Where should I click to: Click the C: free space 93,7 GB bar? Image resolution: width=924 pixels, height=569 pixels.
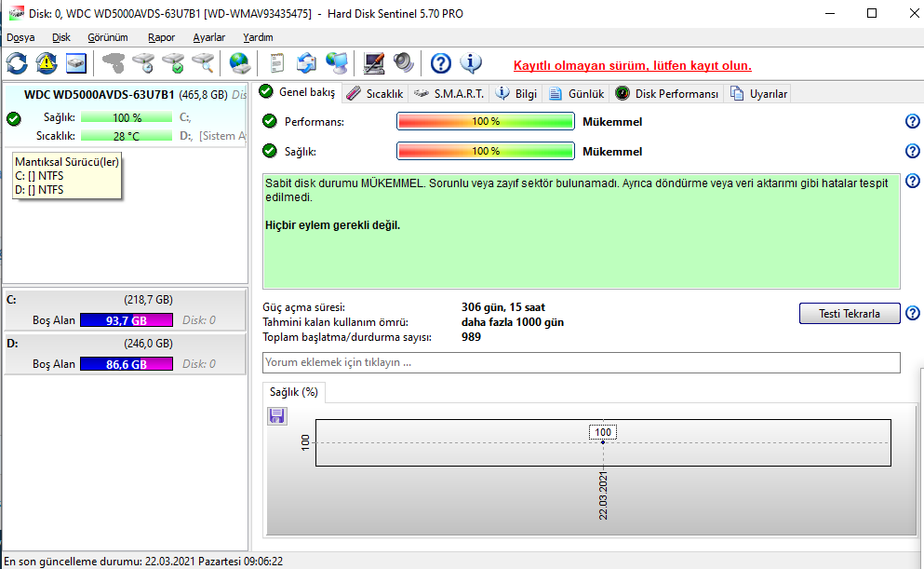tap(127, 320)
